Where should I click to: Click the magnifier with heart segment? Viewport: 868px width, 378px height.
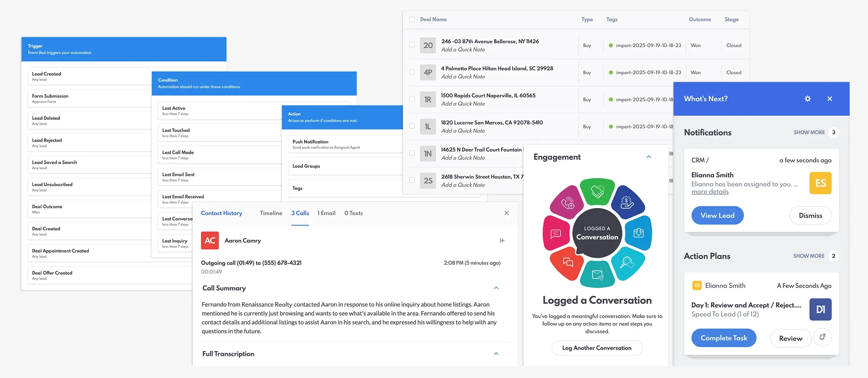pos(627,262)
